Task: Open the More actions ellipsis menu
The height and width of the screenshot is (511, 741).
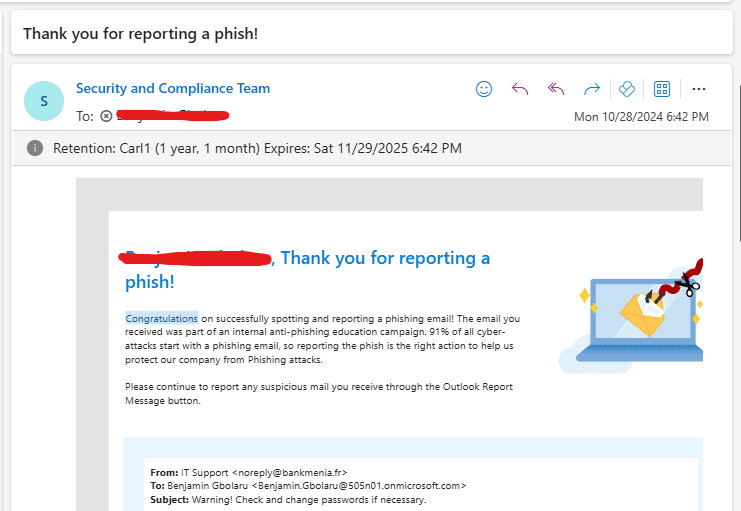Action: click(x=699, y=89)
